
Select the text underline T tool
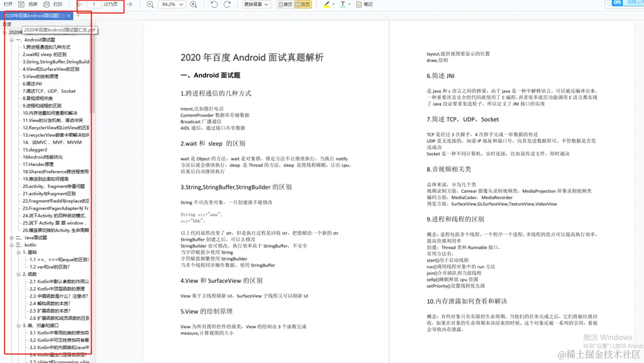click(x=343, y=4)
